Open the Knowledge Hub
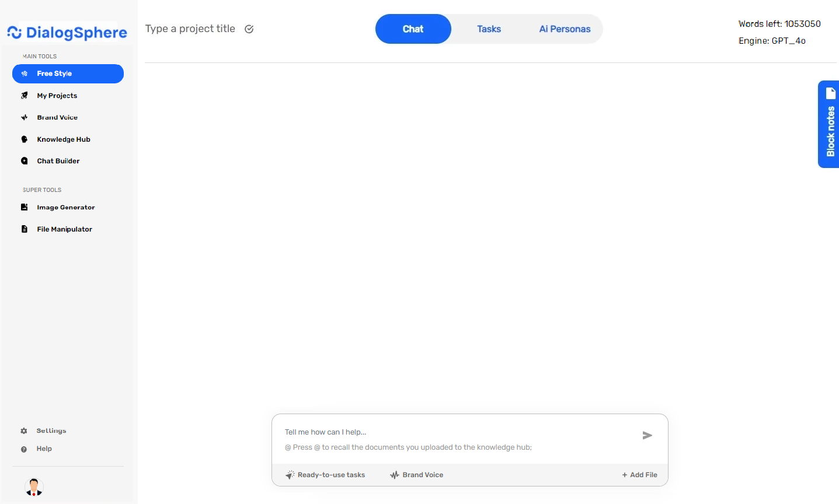 tap(64, 139)
